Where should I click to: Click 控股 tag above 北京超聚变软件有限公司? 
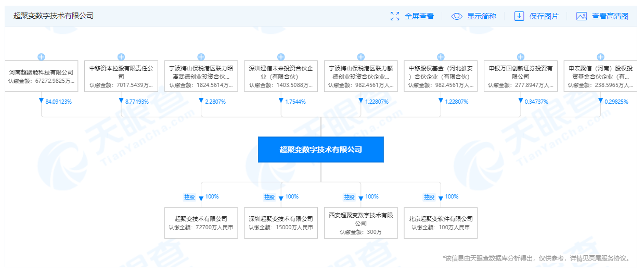[x=429, y=197]
